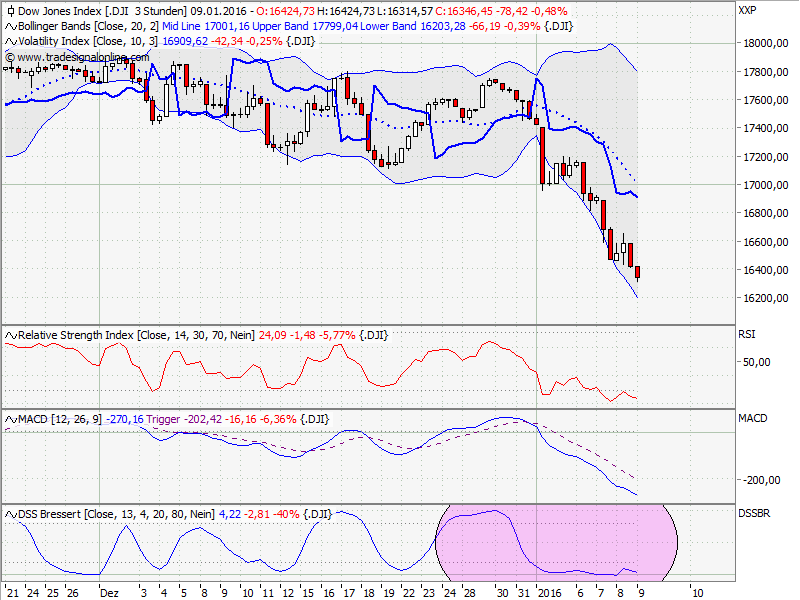Click the curve icon next to MACD
The width and height of the screenshot is (800, 600).
[x=9, y=420]
